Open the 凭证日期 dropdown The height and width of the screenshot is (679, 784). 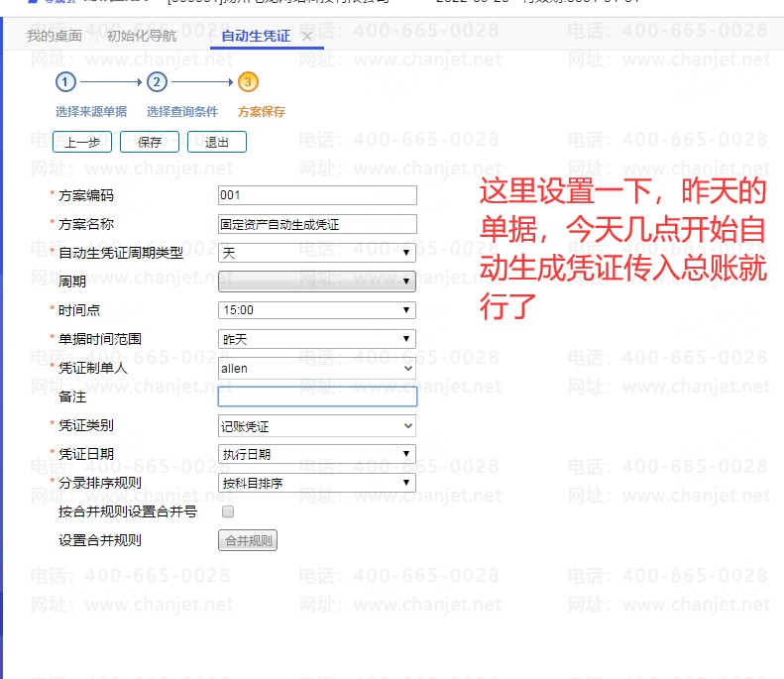click(316, 454)
